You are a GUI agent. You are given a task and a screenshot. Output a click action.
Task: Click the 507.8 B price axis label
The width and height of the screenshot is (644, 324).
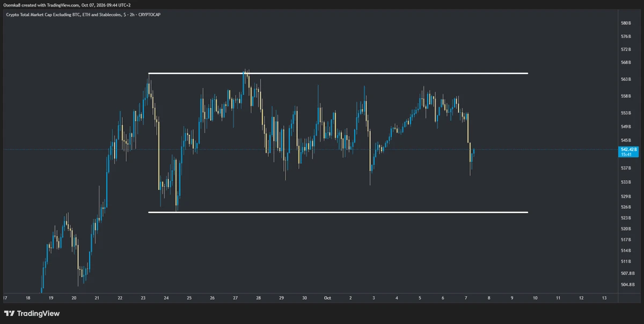[x=627, y=273]
